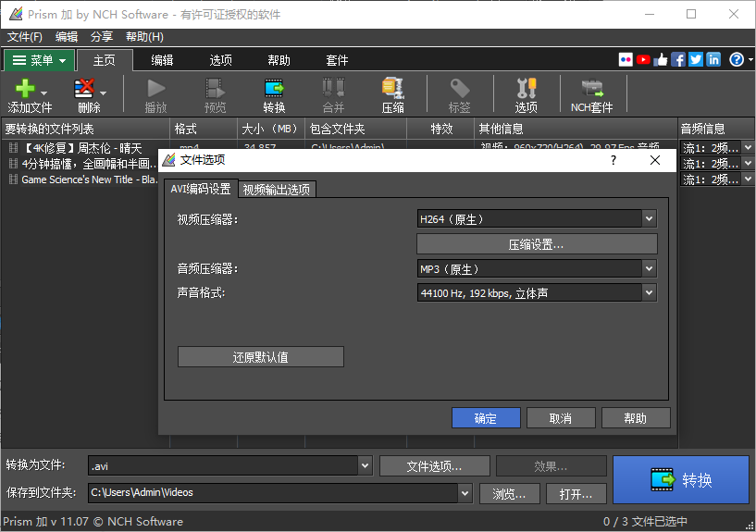756x532 pixels.
Task: Open the arrow next to 添加文件
Action: pos(43,93)
